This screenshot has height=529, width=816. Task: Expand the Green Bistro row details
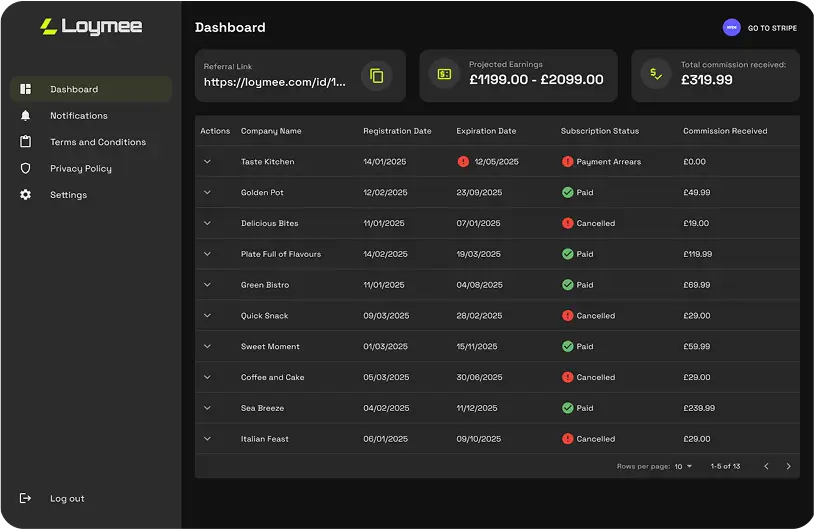(208, 285)
